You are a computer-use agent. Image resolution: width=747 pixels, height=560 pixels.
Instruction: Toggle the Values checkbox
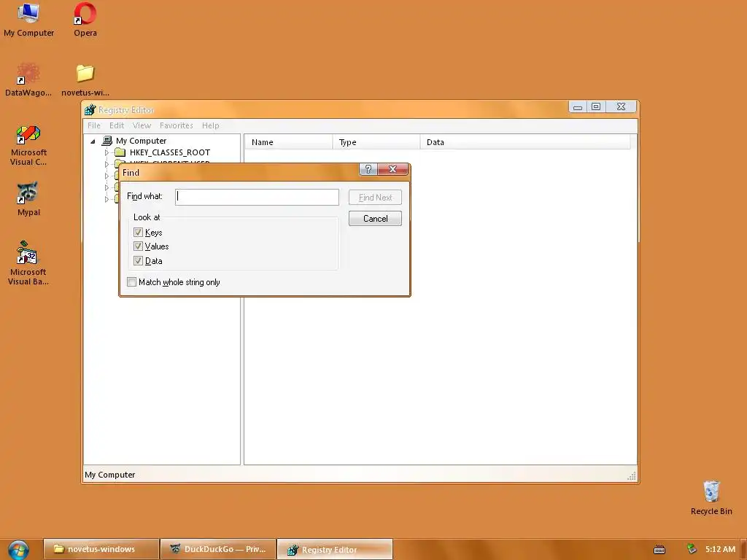[x=138, y=246]
